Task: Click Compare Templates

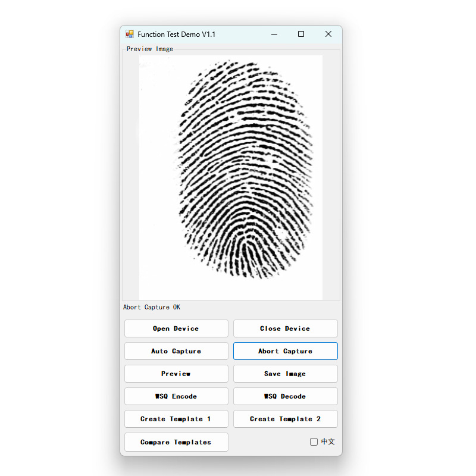Action: click(x=176, y=442)
